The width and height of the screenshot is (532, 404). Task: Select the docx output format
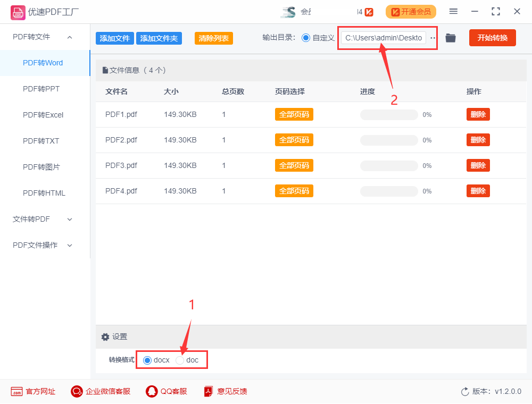pyautogui.click(x=147, y=360)
